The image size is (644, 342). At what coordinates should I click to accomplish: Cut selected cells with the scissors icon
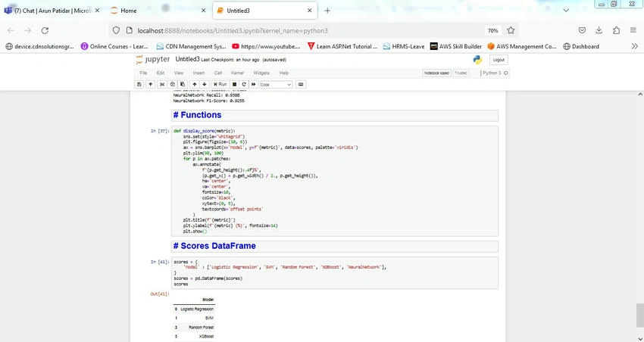(162, 85)
